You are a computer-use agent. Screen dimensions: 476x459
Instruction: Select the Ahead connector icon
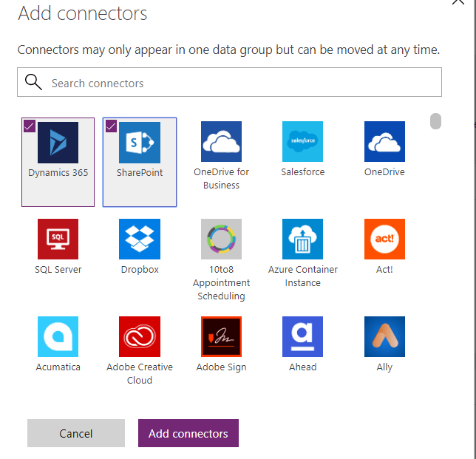pos(302,336)
